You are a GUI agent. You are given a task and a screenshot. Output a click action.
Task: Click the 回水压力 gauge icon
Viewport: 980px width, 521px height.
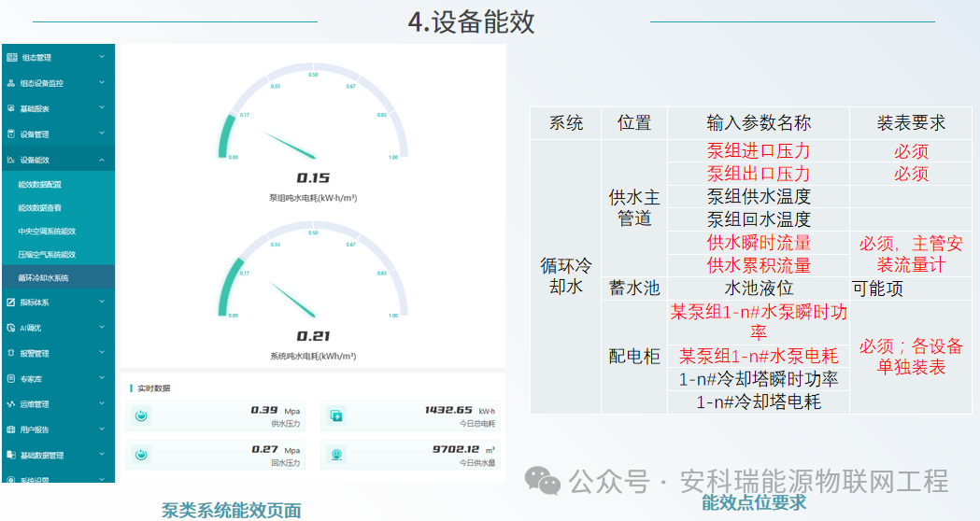pos(141,455)
